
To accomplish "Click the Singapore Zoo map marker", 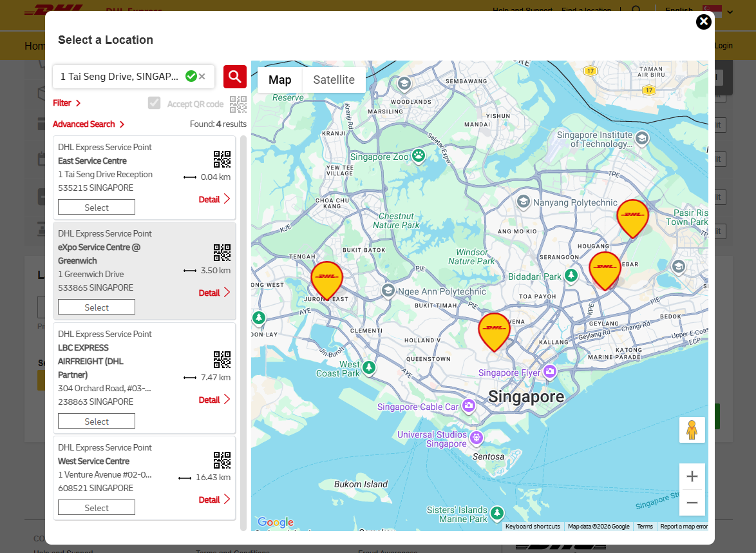I will (419, 156).
